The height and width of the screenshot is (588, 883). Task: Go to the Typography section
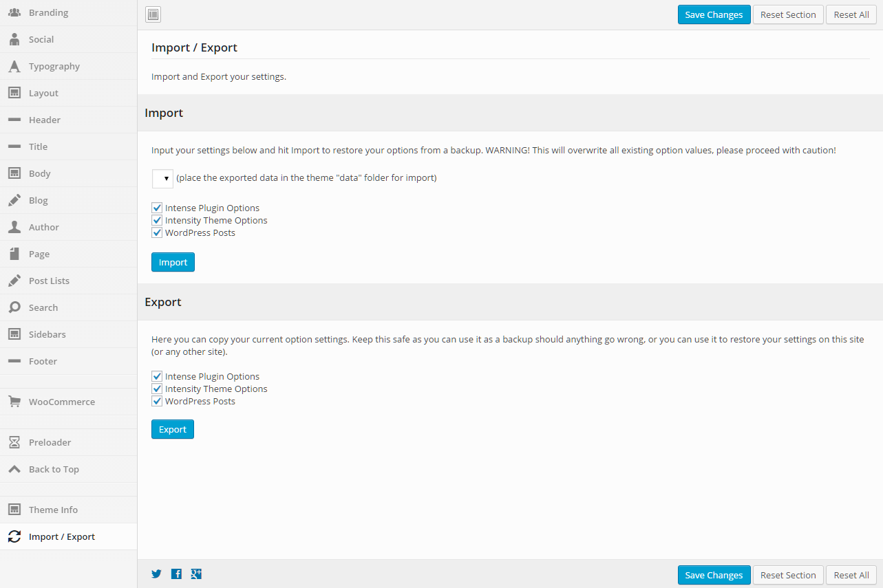coord(54,66)
